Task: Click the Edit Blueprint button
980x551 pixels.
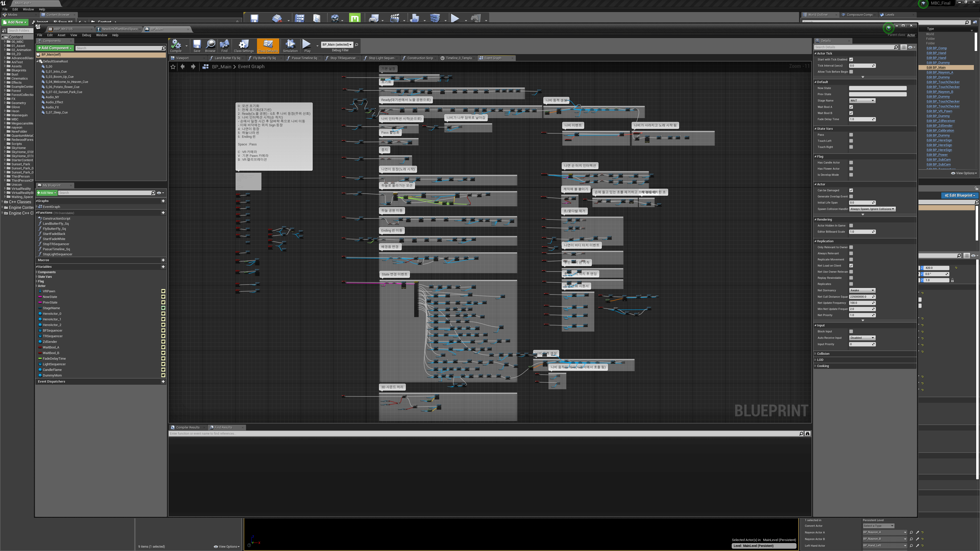Action: click(960, 195)
